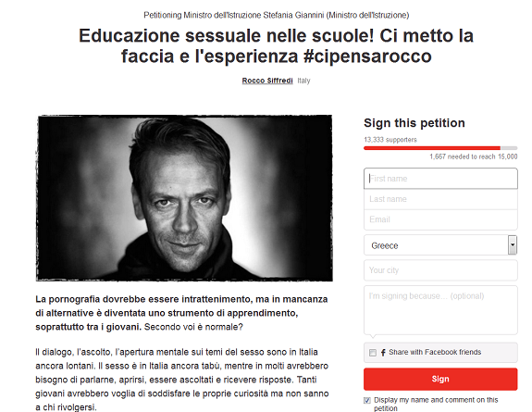Uncheck Display my name and comment checkbox
Image resolution: width=532 pixels, height=412 pixels.
(x=367, y=401)
